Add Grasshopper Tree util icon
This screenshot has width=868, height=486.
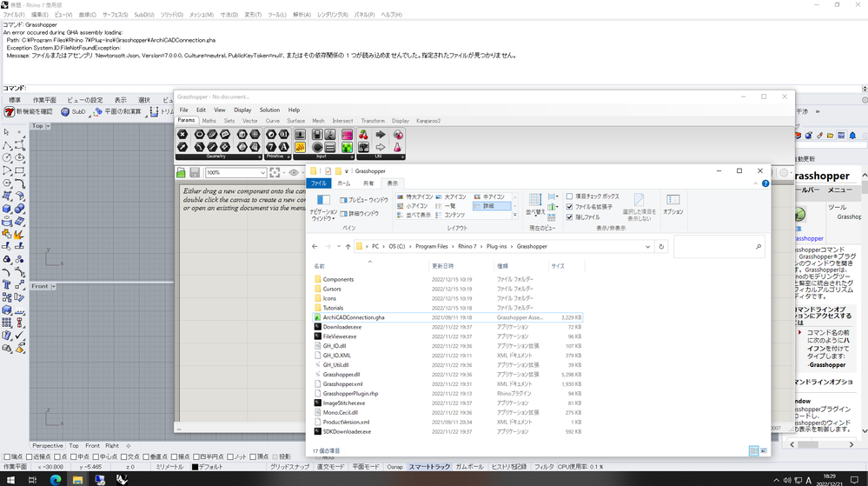[364, 148]
